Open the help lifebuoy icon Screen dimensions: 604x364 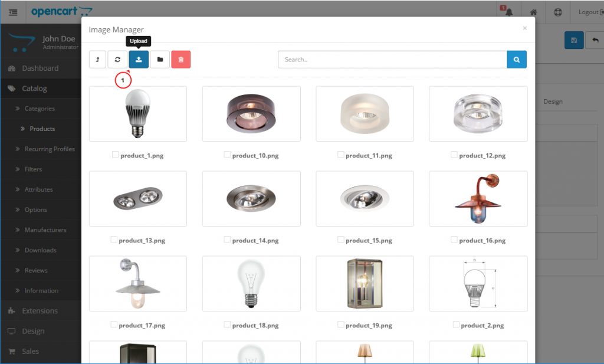point(558,12)
